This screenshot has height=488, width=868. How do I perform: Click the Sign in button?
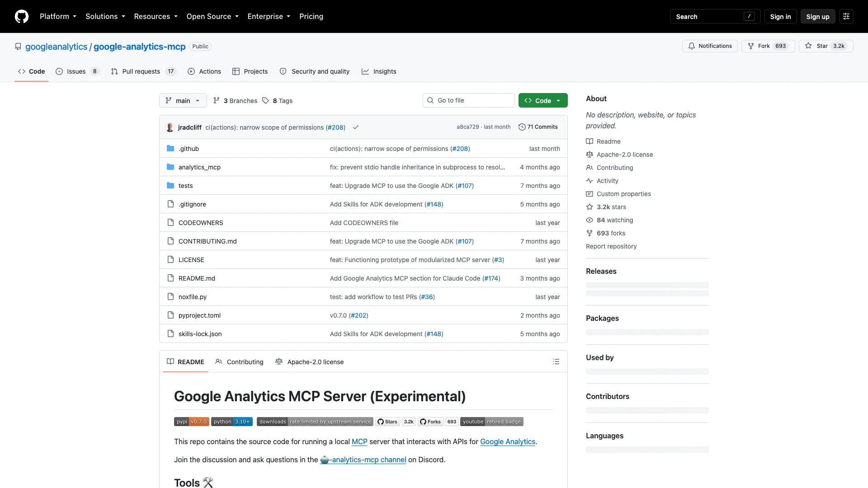(780, 16)
